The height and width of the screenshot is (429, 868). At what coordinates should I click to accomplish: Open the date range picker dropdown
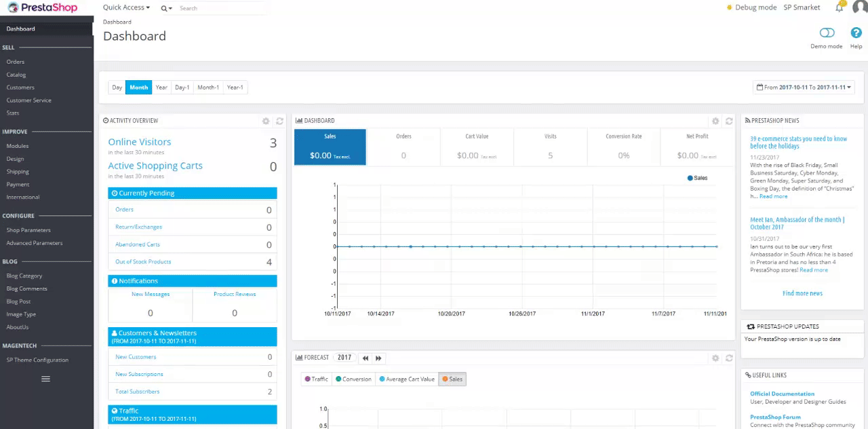[803, 87]
